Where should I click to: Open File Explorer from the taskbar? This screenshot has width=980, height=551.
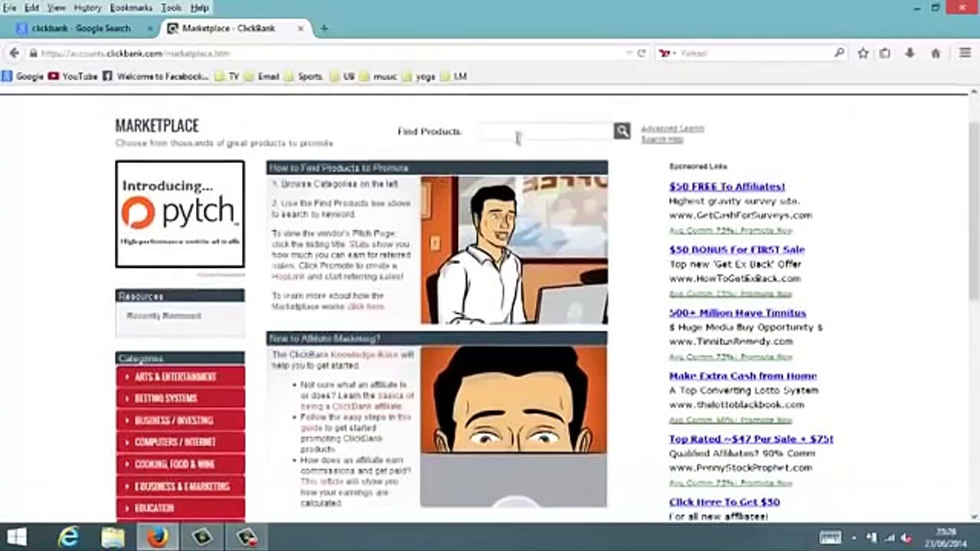[113, 537]
